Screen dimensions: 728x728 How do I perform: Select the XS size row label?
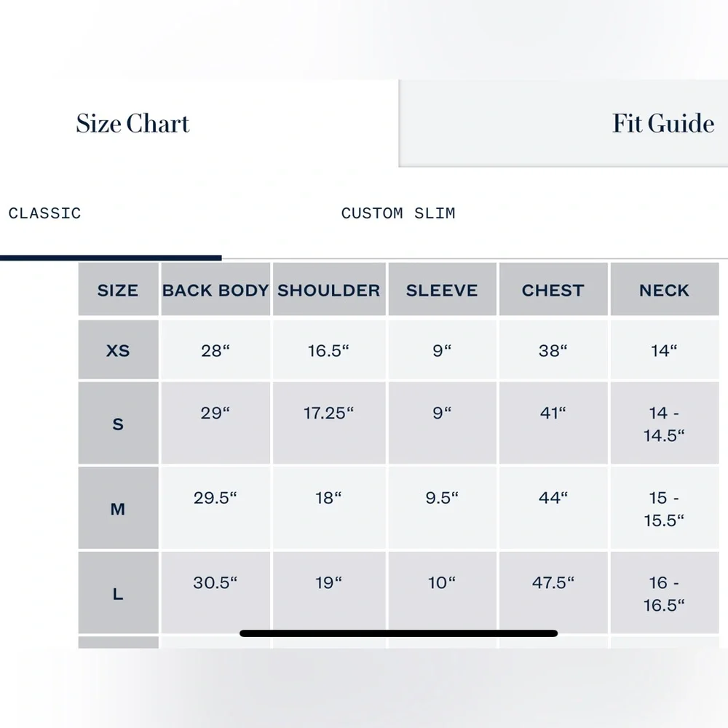click(118, 350)
